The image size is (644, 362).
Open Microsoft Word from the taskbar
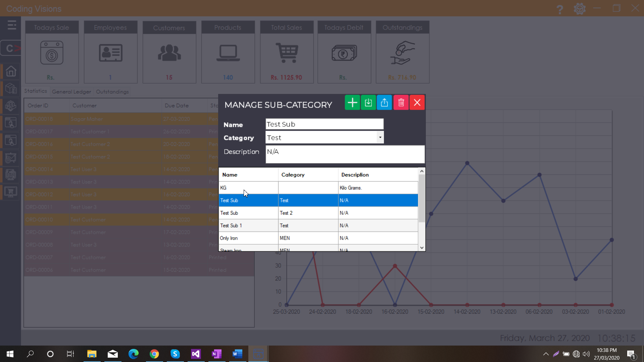238,354
